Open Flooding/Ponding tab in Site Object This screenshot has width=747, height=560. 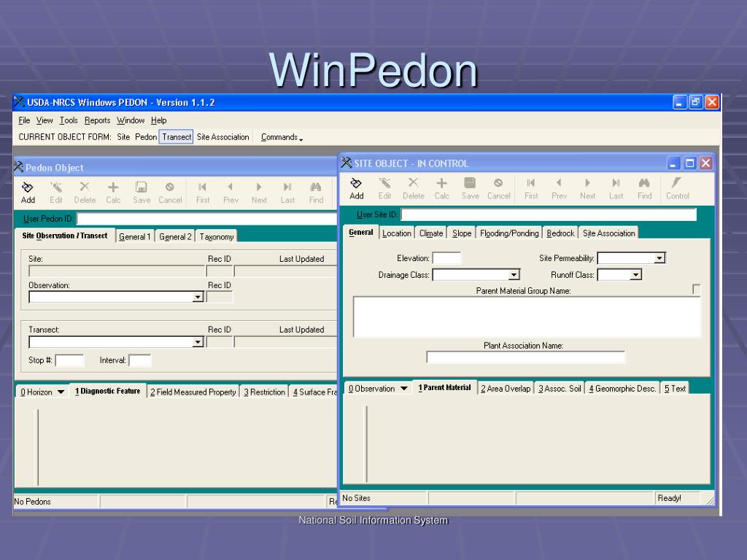tap(509, 233)
